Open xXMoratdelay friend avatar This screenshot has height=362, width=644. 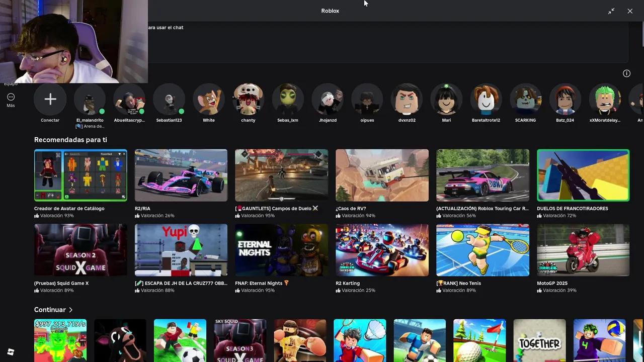[605, 100]
